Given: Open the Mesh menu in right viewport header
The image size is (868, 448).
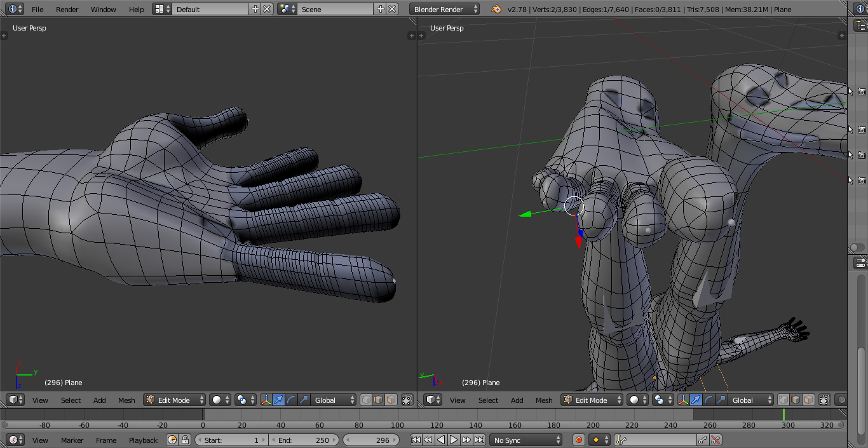Looking at the screenshot, I should (x=544, y=400).
